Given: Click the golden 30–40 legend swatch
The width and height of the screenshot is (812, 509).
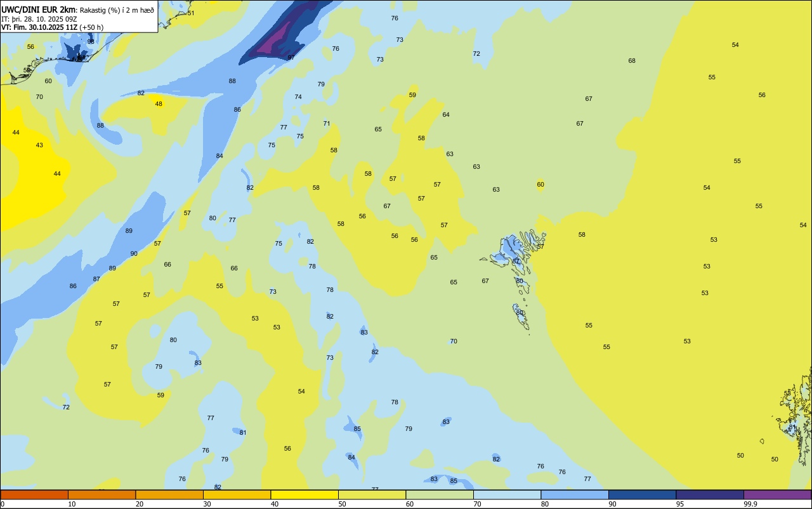Looking at the screenshot, I should point(237,494).
